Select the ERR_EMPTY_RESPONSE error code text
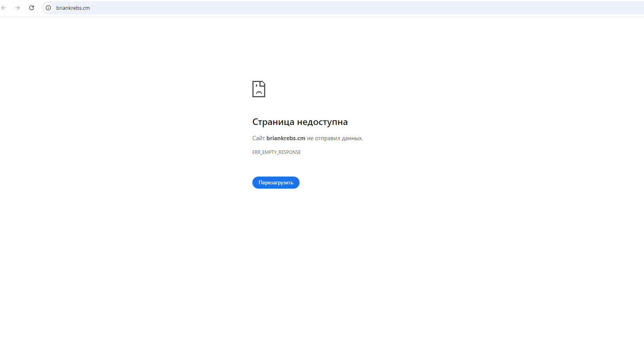Viewport: 644px width, 348px height. [x=277, y=152]
